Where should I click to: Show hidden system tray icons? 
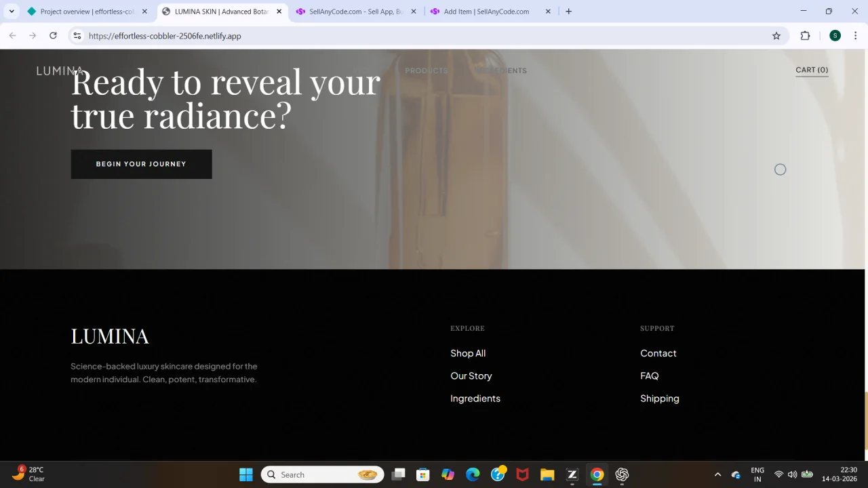pyautogui.click(x=717, y=474)
